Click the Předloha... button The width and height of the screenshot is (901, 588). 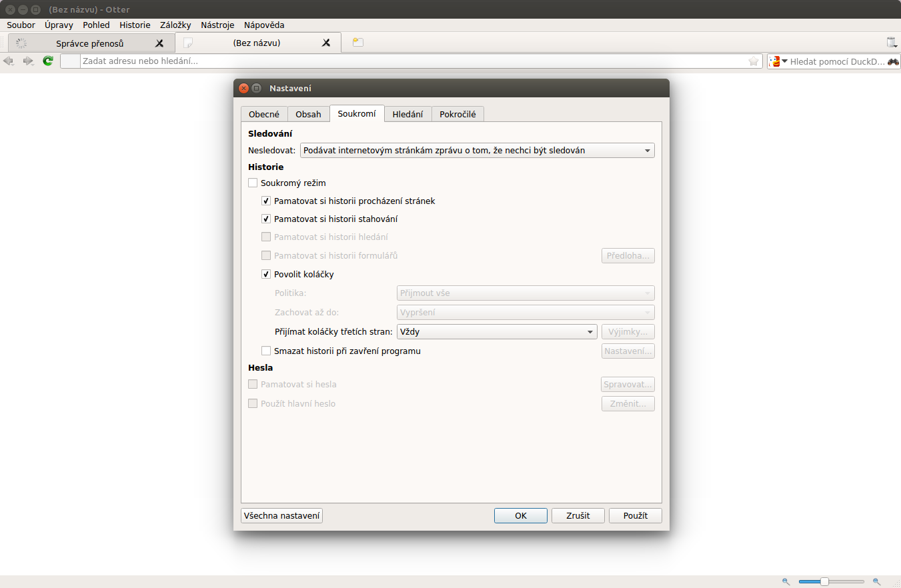(x=628, y=255)
